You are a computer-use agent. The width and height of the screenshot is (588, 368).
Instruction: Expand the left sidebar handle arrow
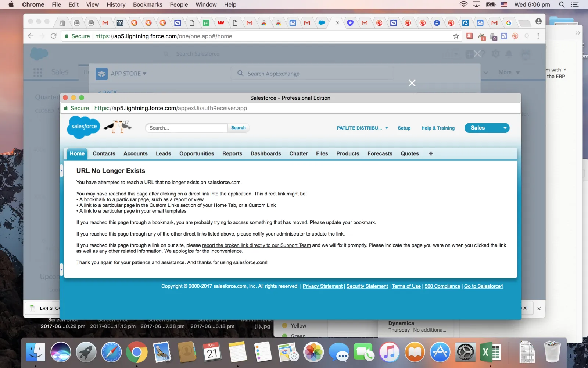[x=62, y=171]
